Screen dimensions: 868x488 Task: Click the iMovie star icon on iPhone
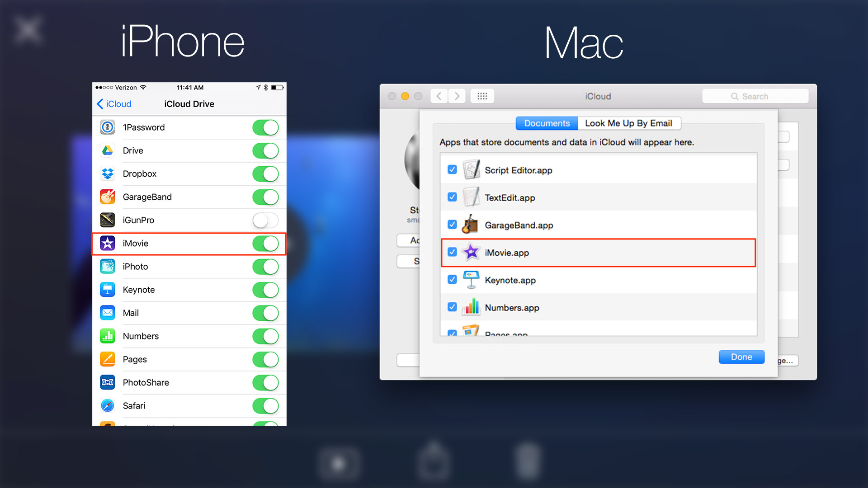pos(108,244)
